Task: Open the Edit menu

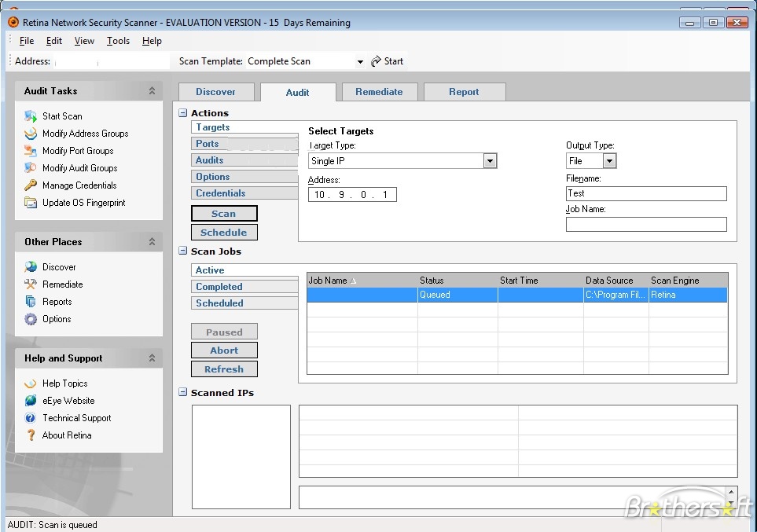Action: (54, 41)
